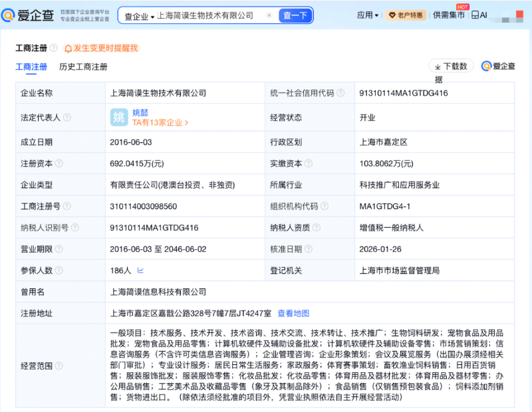The height and width of the screenshot is (412, 532).
Task: Switch to the 历史工商注册 tab
Action: [84, 67]
